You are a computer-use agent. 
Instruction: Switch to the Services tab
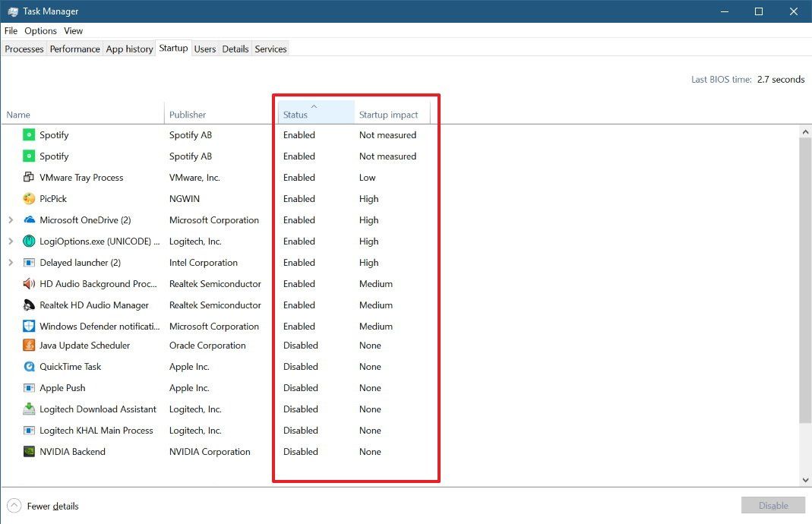(270, 49)
